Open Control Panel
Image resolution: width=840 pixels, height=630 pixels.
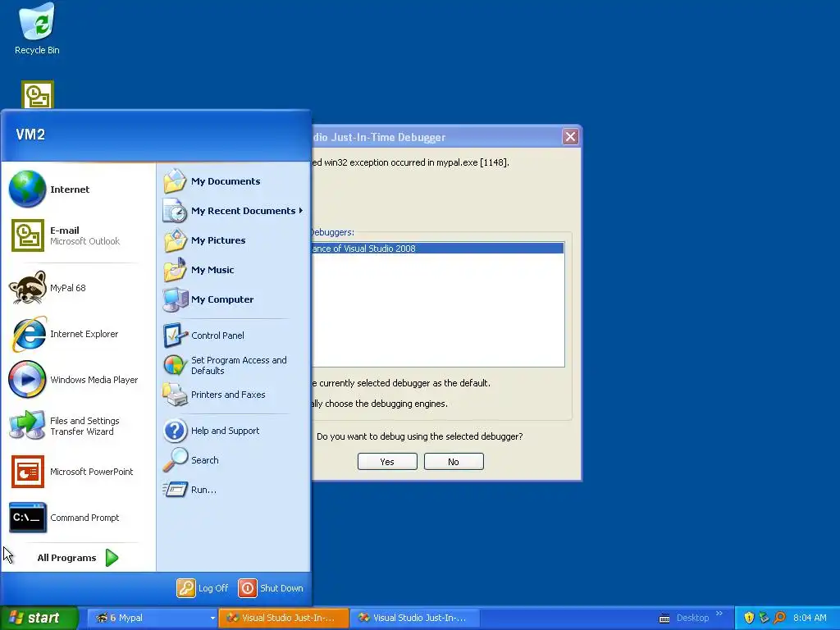pos(203,336)
